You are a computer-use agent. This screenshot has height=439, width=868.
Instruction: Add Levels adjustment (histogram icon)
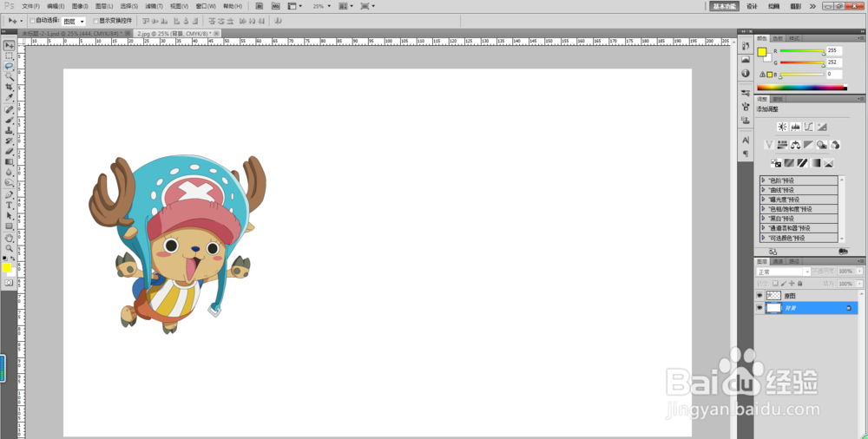pos(795,127)
